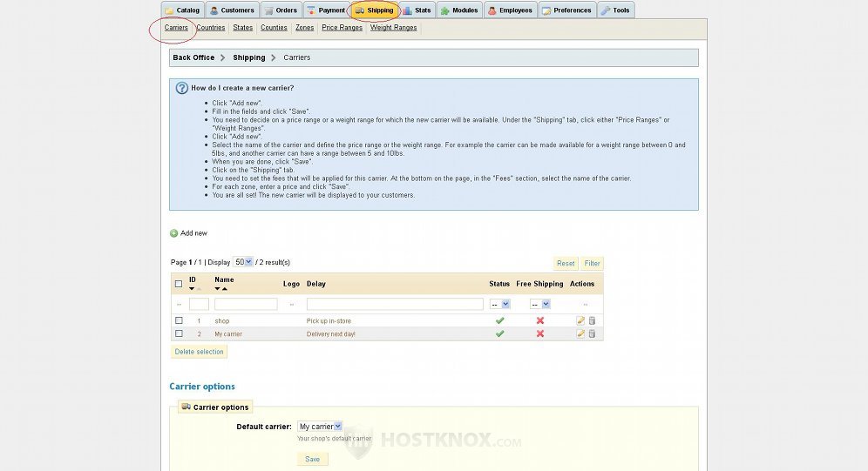Click the edit icon for the shop carrier

pyautogui.click(x=580, y=320)
